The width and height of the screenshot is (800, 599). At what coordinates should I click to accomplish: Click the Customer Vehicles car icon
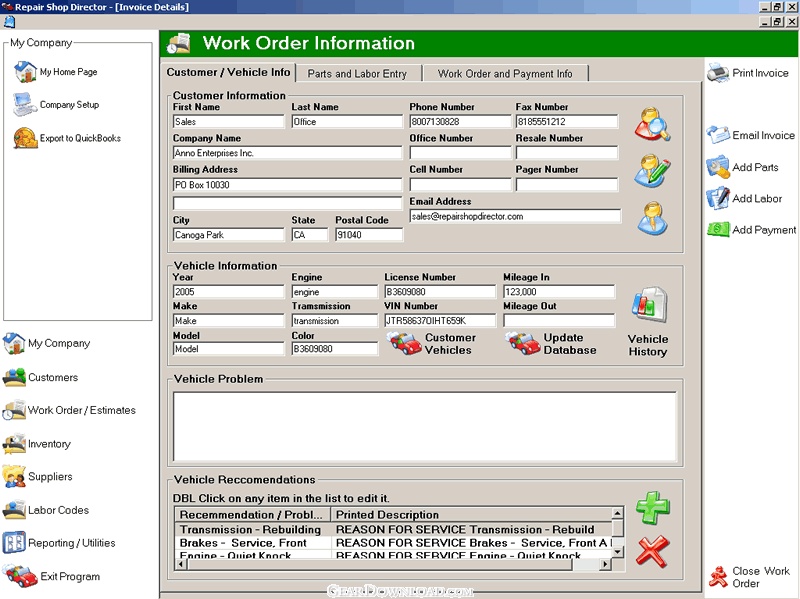(x=404, y=343)
